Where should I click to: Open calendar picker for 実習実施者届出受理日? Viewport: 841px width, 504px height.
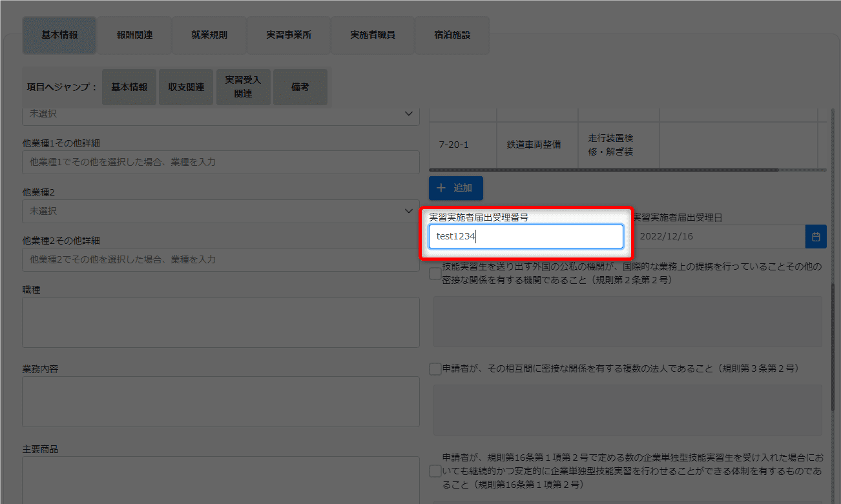(x=816, y=237)
